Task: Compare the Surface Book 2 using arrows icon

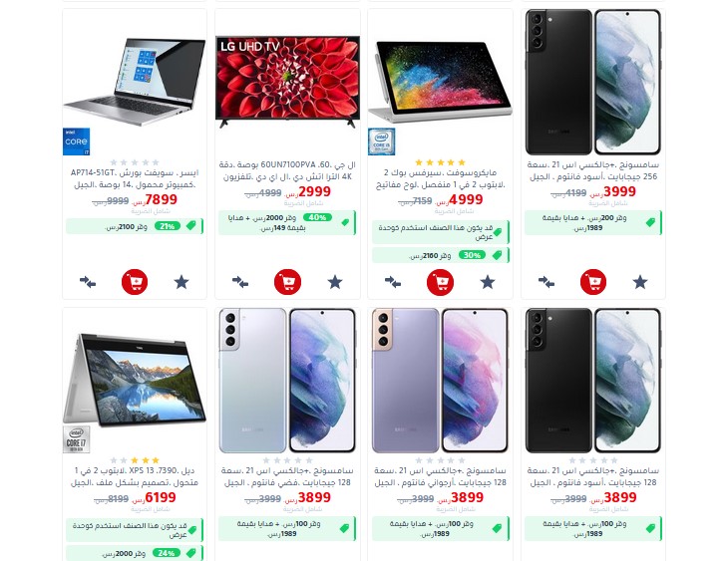Action: click(x=393, y=282)
